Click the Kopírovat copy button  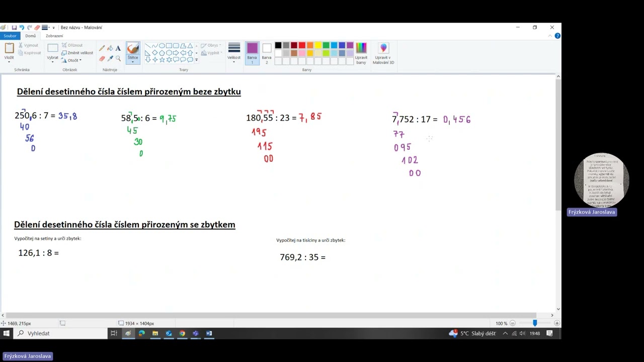30,53
